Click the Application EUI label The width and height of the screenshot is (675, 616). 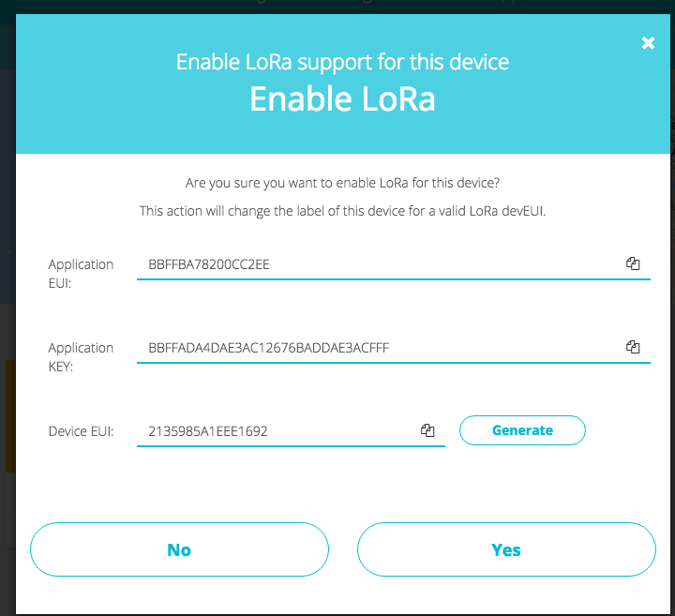(x=81, y=274)
